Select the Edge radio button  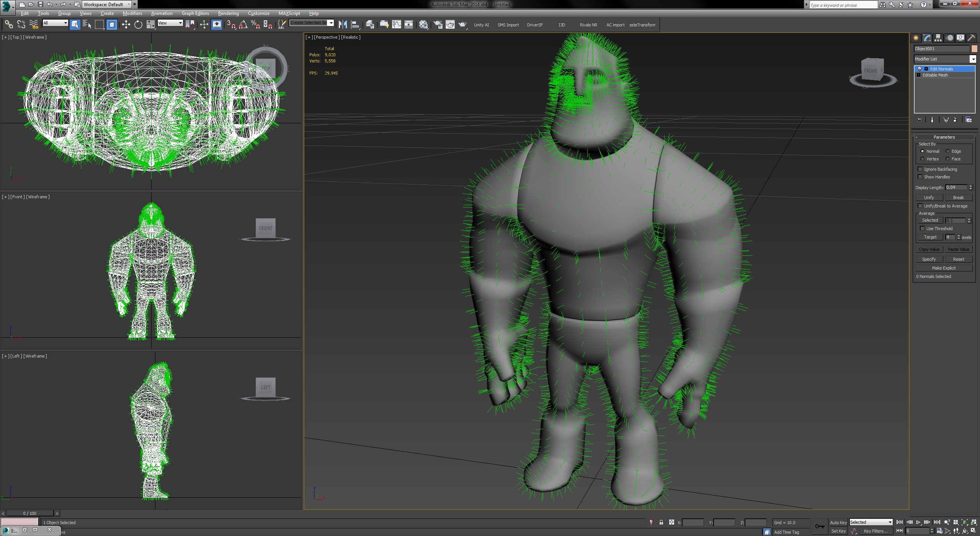(947, 151)
